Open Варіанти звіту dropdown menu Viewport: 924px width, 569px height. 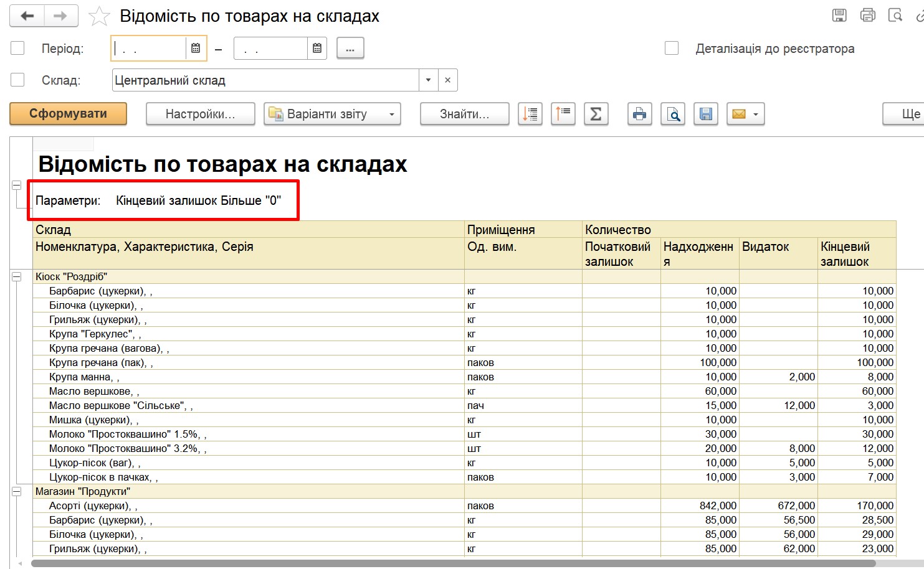pos(332,114)
